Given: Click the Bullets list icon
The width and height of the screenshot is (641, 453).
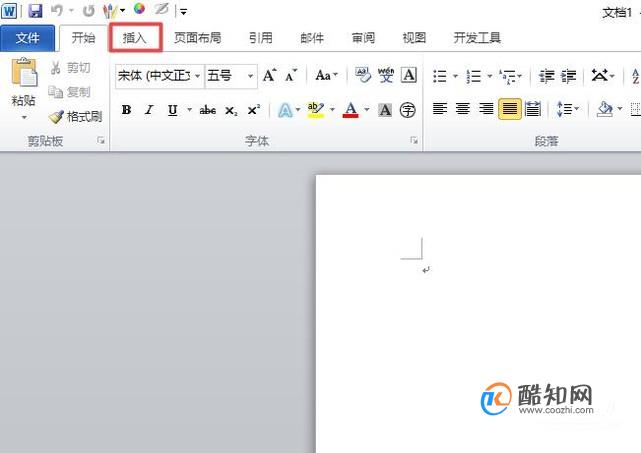Looking at the screenshot, I should pyautogui.click(x=440, y=76).
